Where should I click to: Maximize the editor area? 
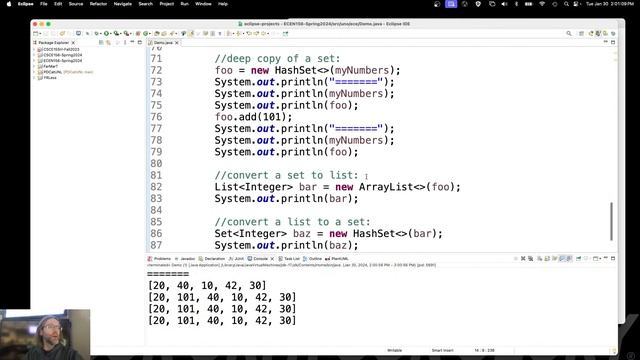pyautogui.click(x=613, y=42)
